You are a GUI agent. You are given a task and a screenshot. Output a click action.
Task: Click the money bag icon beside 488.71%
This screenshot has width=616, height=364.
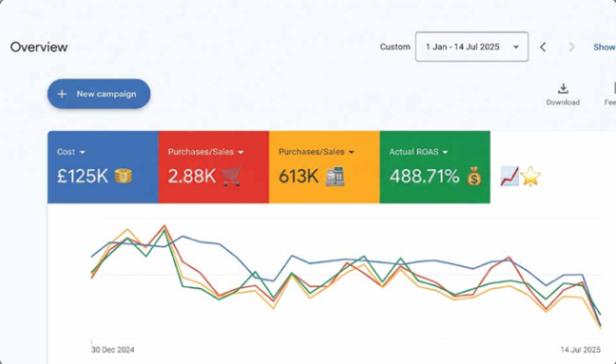pyautogui.click(x=474, y=176)
